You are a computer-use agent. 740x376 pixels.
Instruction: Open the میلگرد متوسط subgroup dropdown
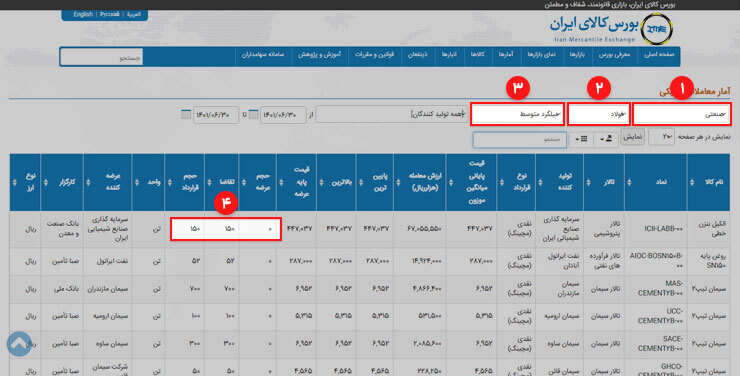tap(517, 114)
